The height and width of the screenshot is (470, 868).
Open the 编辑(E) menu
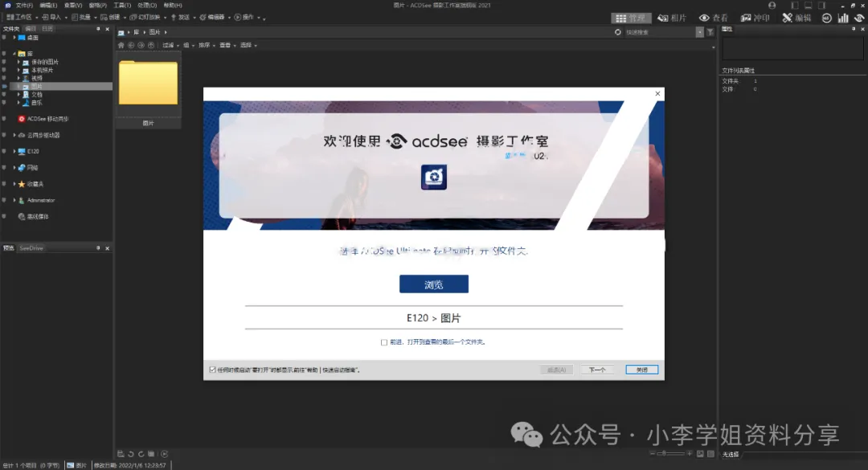click(x=48, y=5)
